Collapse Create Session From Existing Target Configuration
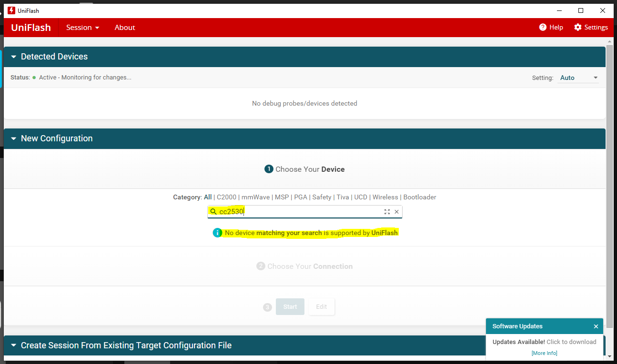This screenshot has width=617, height=364. tap(13, 345)
